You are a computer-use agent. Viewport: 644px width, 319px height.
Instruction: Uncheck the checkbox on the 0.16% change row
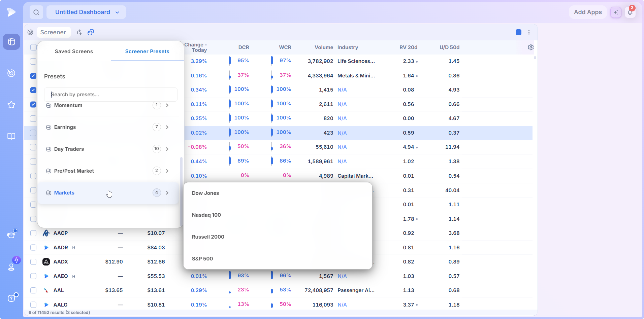pos(33,76)
